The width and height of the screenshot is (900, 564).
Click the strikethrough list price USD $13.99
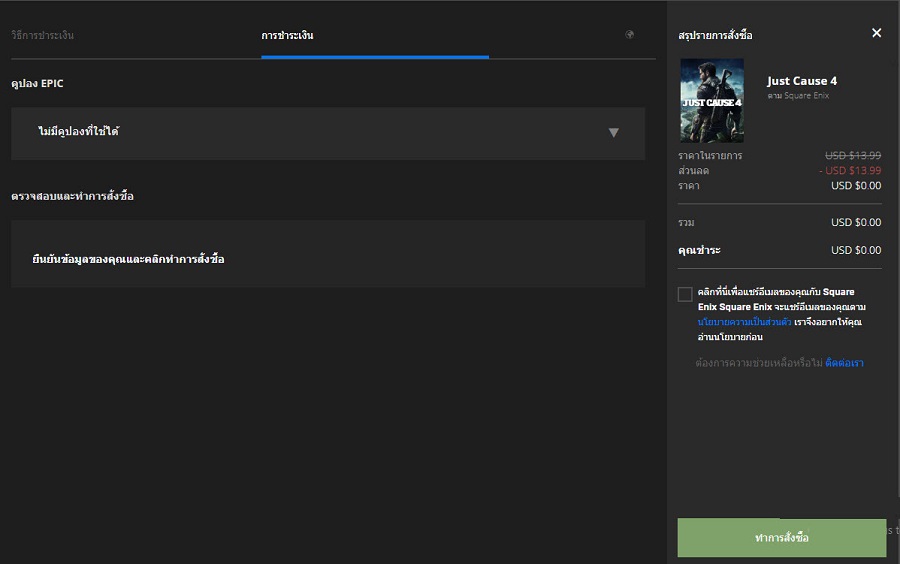click(x=853, y=155)
